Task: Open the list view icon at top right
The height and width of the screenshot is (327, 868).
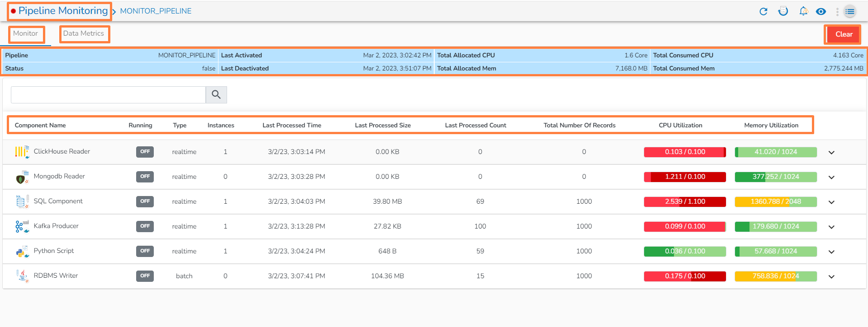Action: tap(850, 11)
